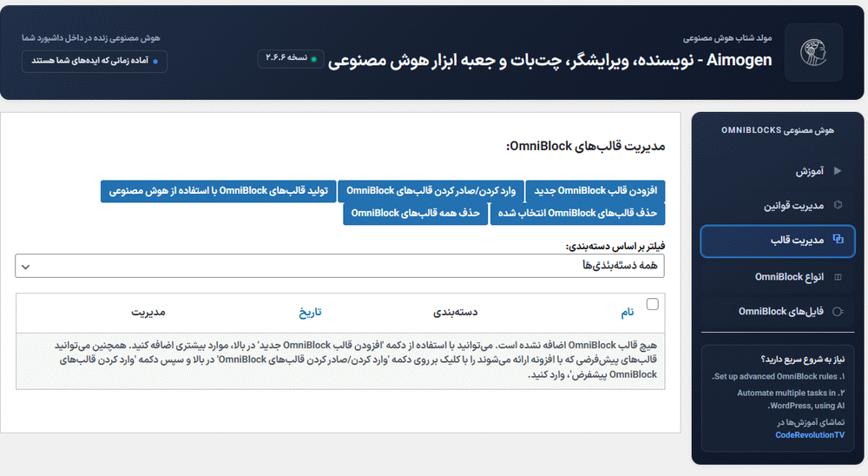868x476 pixels.
Task: Click the blue dot in the status badge
Action: click(155, 61)
